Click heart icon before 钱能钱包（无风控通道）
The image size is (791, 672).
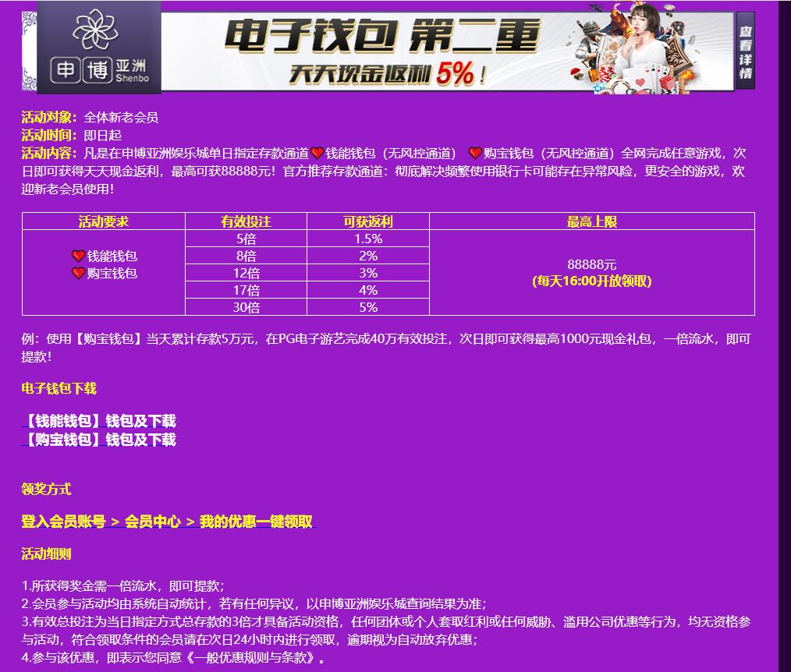[317, 153]
